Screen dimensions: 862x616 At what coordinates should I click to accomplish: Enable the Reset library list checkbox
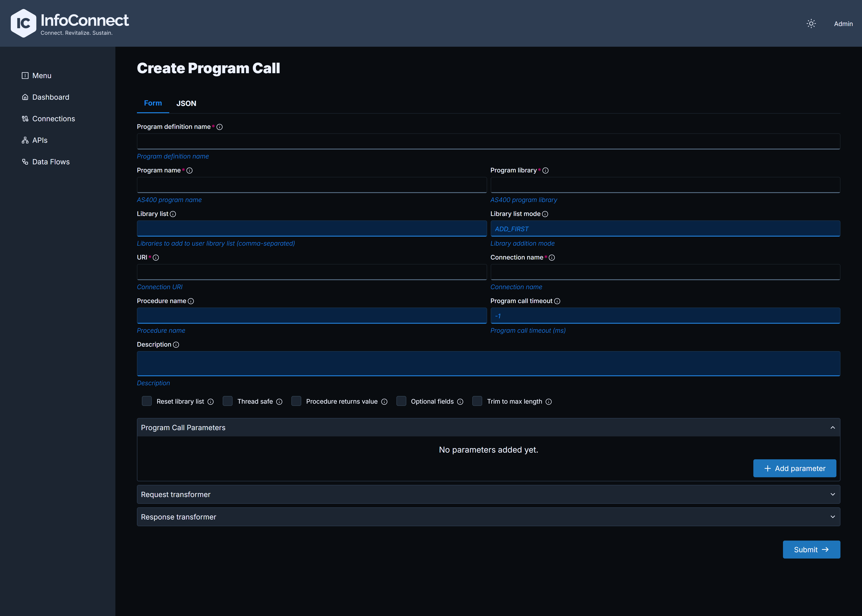[x=147, y=401]
